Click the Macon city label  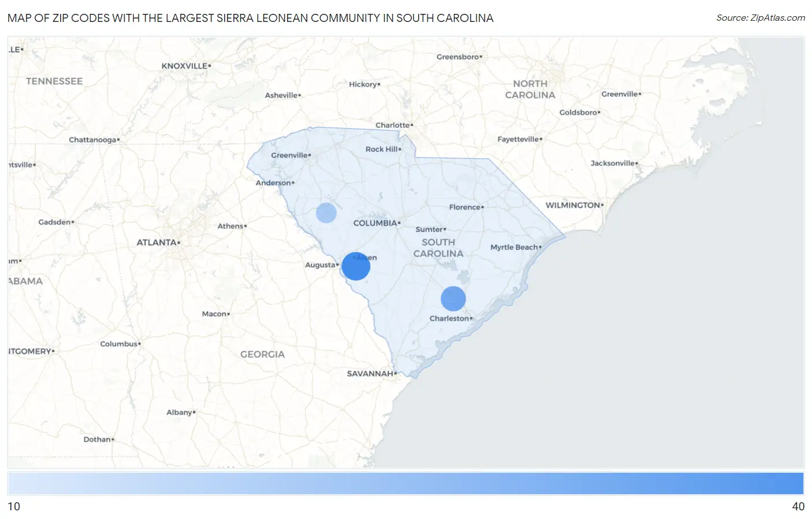pyautogui.click(x=214, y=314)
